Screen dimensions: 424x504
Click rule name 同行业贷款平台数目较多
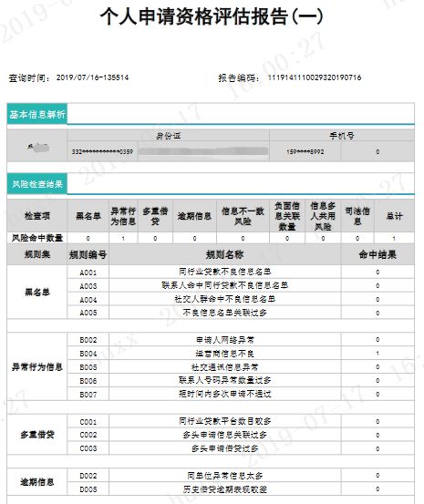(224, 421)
